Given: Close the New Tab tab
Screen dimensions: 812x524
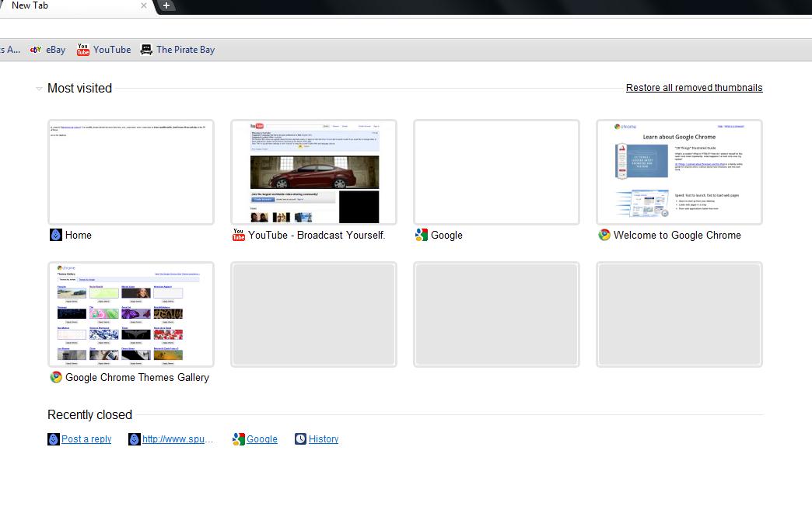Looking at the screenshot, I should pyautogui.click(x=144, y=5).
